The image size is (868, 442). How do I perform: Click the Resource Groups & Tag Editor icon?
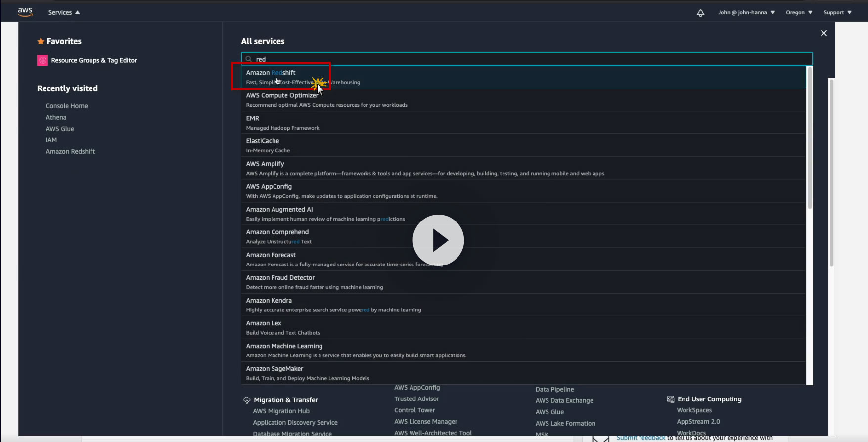[43, 60]
